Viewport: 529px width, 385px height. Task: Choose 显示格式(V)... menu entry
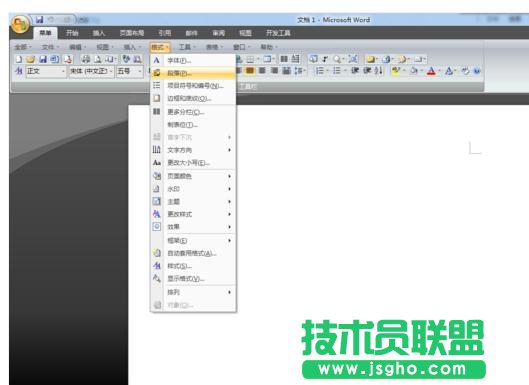pyautogui.click(x=193, y=278)
